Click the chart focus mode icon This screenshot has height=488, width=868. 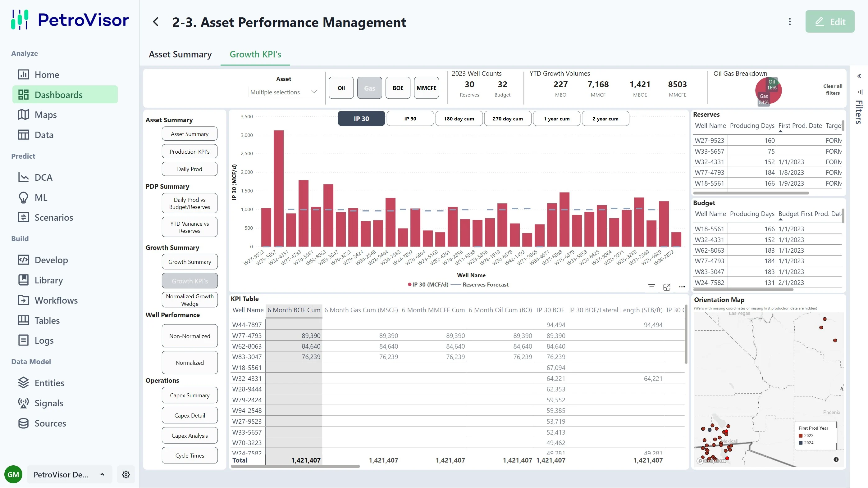(666, 287)
